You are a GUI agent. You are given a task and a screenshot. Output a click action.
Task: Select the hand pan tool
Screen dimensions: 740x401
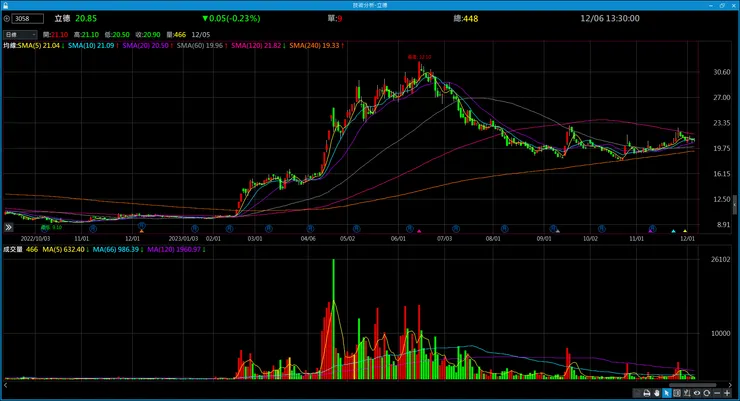coord(656,393)
